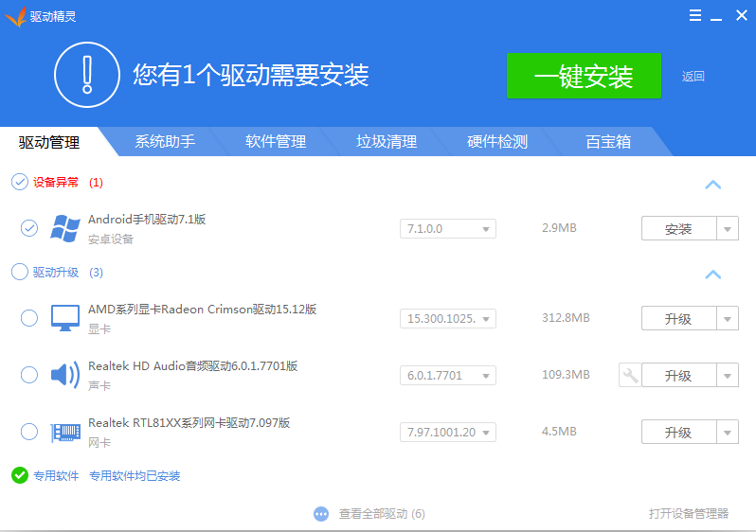Click the 打开设备管理器 link

click(689, 513)
